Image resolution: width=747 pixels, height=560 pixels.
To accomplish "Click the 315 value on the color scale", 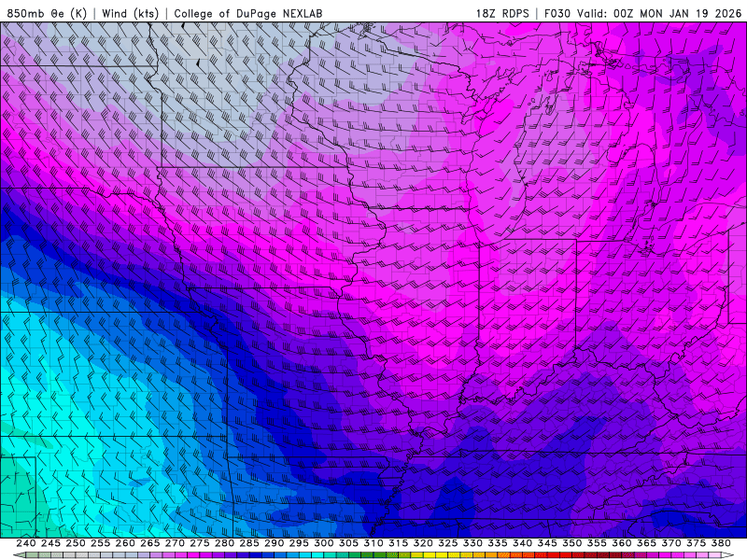I will click(x=399, y=543).
